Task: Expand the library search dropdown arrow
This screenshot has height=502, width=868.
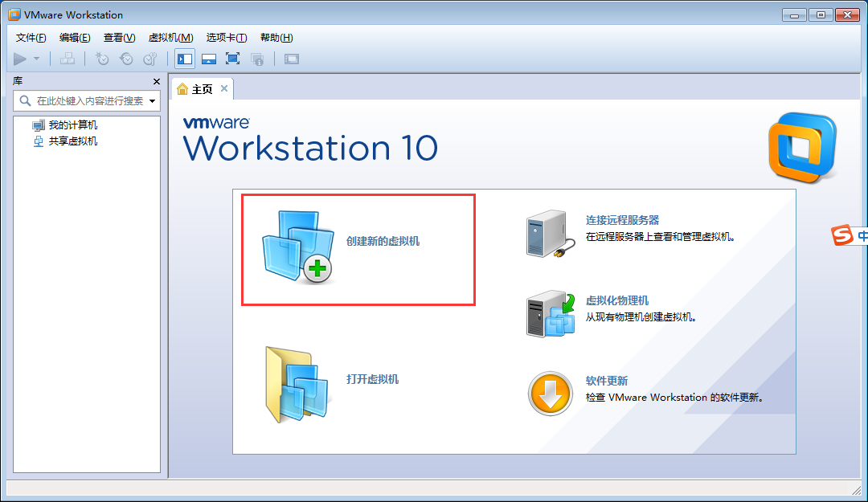Action: click(152, 100)
